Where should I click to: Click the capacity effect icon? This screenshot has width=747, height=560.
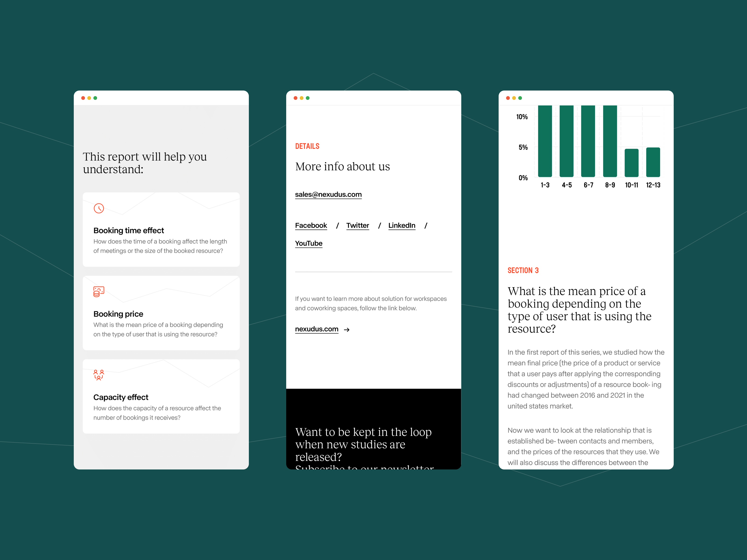click(98, 375)
